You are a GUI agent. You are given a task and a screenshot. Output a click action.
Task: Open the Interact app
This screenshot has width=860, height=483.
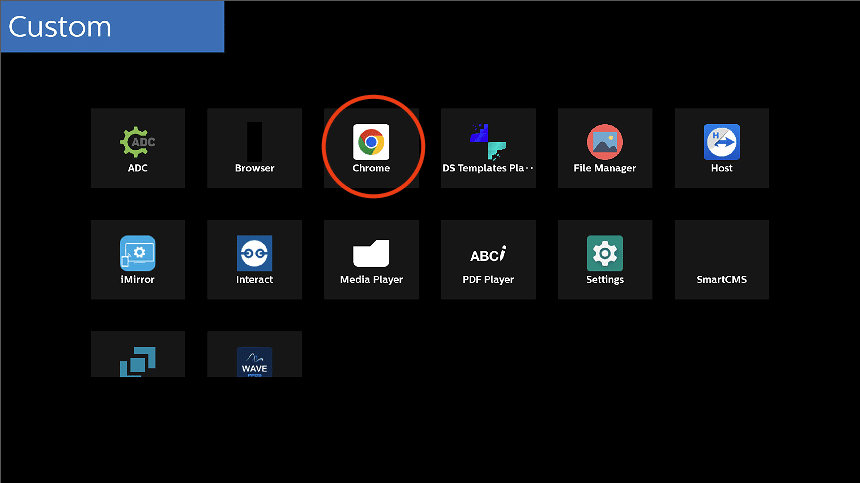254,259
